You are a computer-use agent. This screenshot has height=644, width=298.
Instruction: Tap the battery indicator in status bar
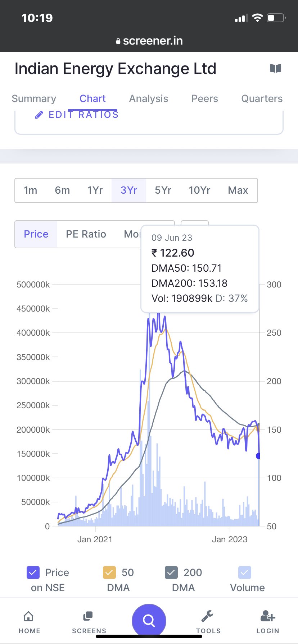pyautogui.click(x=276, y=18)
